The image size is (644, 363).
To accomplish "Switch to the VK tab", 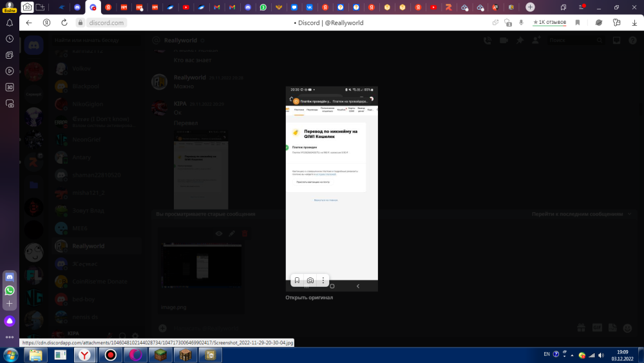I will point(310,7).
